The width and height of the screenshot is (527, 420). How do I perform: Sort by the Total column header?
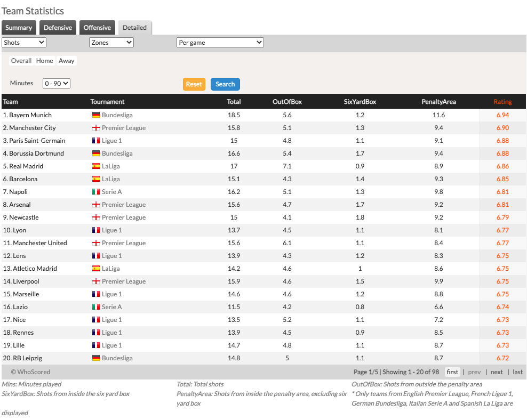click(234, 102)
